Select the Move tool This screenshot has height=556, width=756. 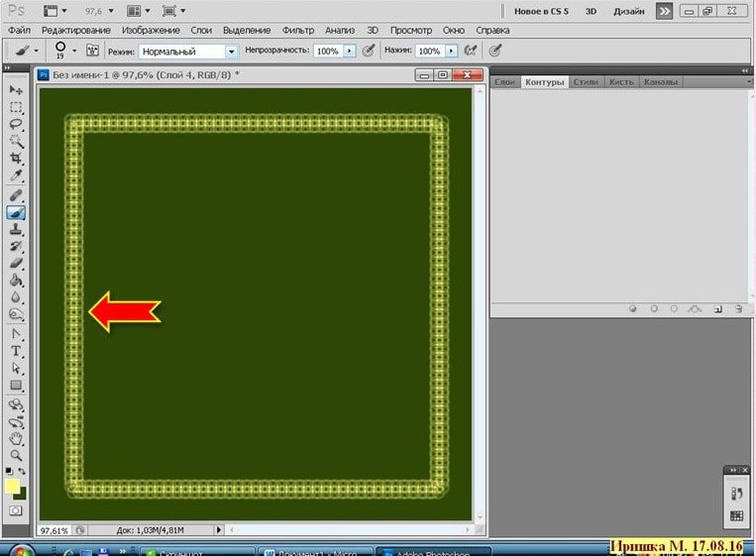tap(16, 90)
